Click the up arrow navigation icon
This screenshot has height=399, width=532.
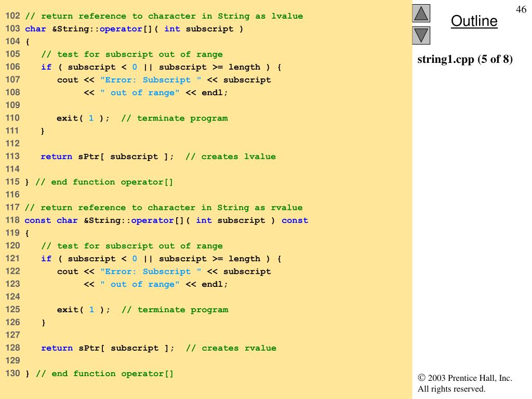point(421,13)
